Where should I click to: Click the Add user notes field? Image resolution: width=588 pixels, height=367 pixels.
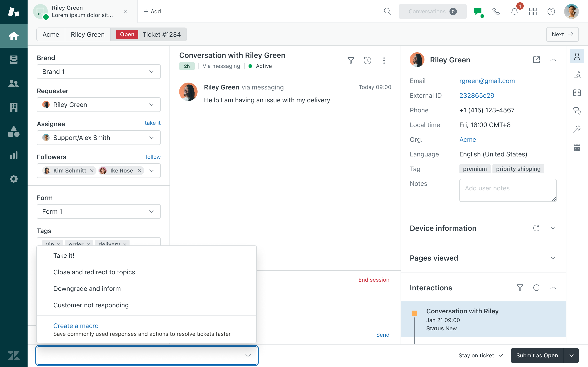(x=508, y=190)
